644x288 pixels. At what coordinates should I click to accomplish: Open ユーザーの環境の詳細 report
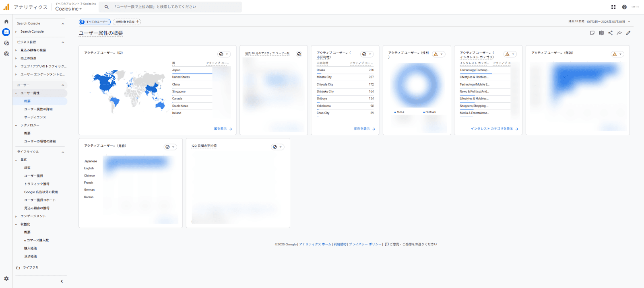(x=40, y=142)
